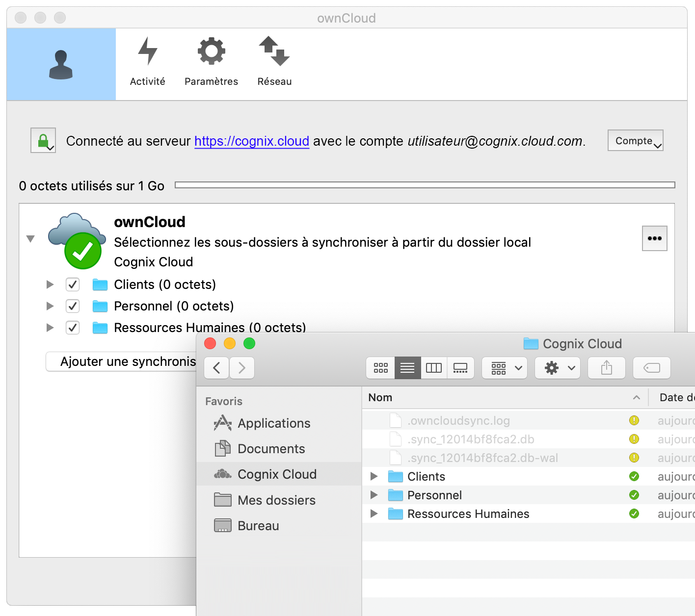Click Ajouter une synchronisation button
The width and height of the screenshot is (695, 616).
pos(121,361)
